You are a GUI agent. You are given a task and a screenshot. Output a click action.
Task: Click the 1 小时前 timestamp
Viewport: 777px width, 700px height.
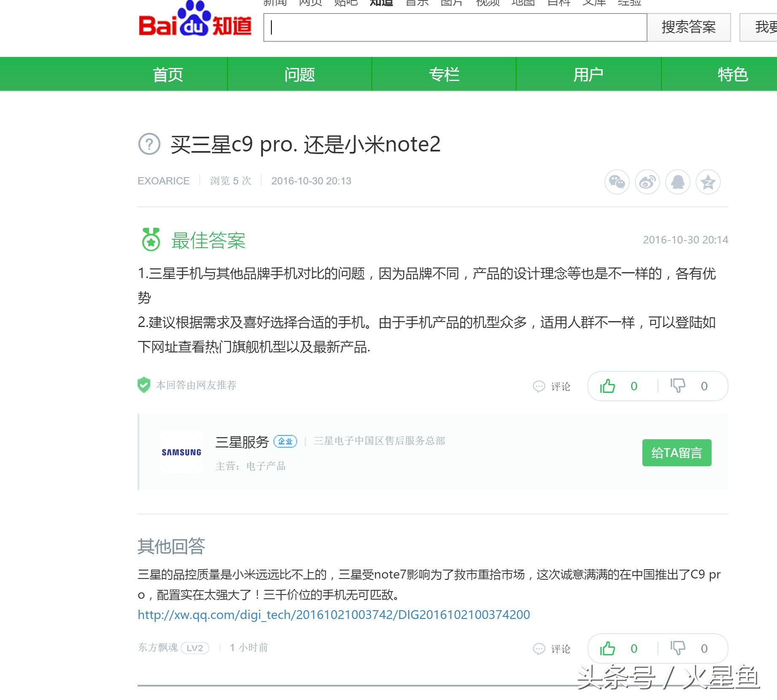(x=249, y=648)
